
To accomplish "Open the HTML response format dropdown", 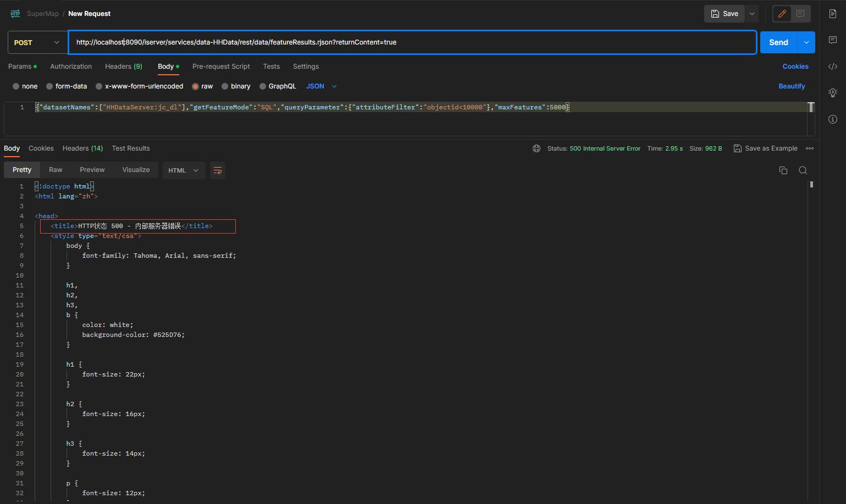I will tap(184, 170).
